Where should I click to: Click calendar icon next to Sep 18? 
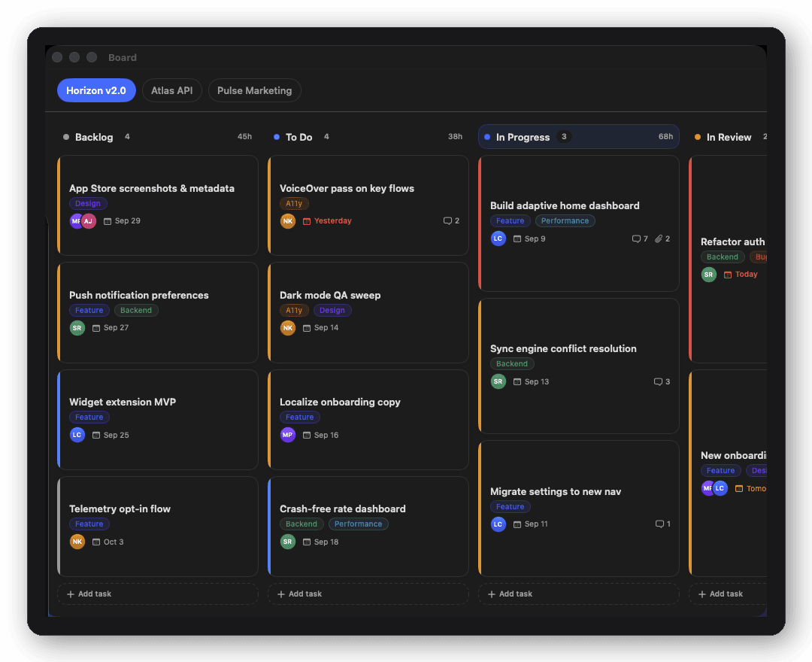coord(307,542)
